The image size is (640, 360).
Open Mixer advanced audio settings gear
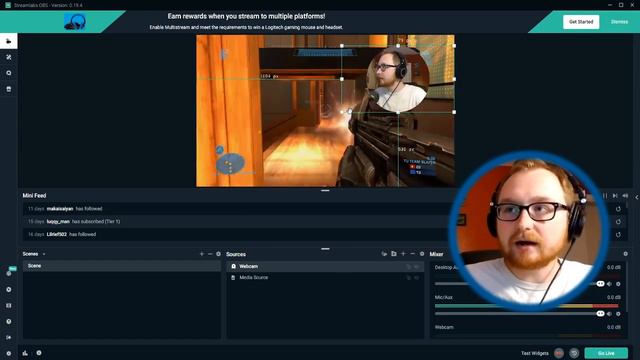[625, 254]
